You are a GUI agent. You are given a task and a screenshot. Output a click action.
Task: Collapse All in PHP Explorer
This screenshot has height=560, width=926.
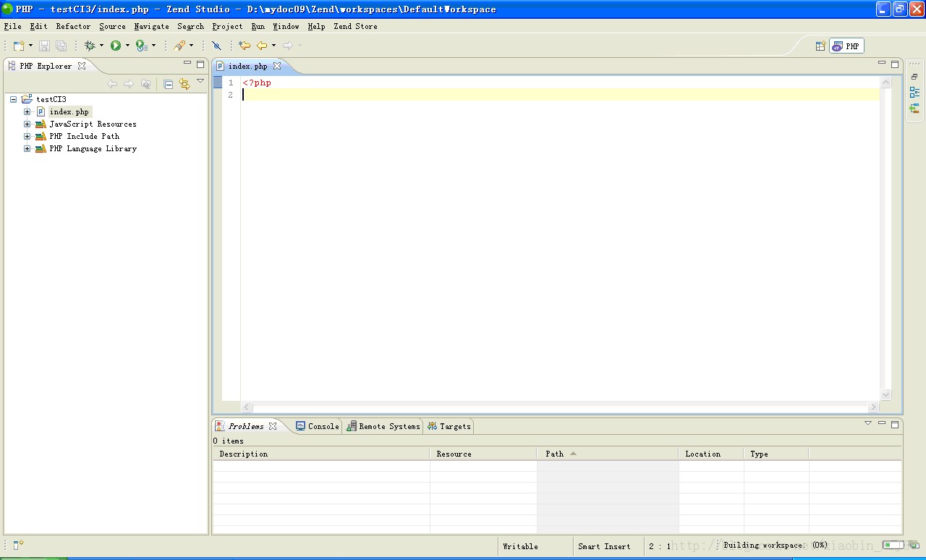click(167, 83)
